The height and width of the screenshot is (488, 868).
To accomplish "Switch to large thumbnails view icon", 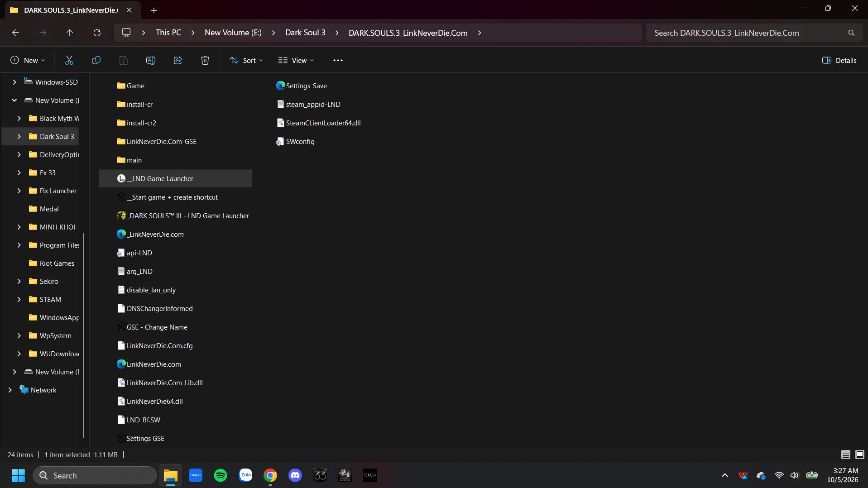I will coord(859,455).
